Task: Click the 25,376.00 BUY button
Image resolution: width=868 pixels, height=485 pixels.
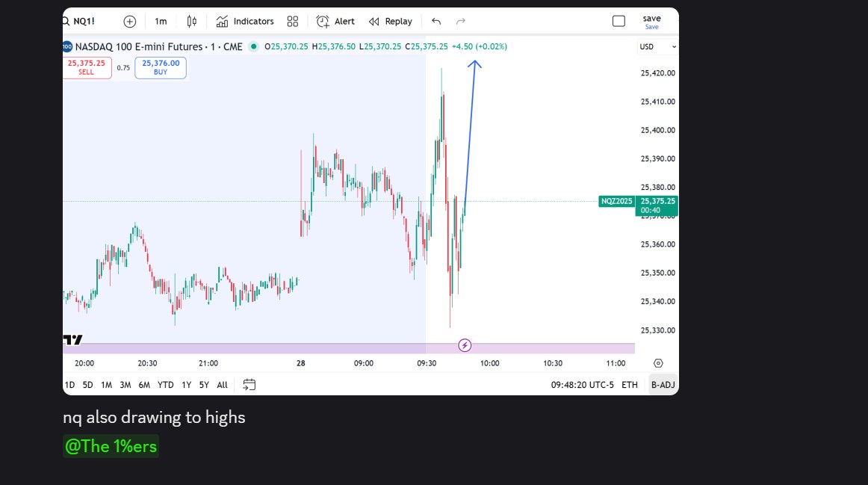Action: 161,67
